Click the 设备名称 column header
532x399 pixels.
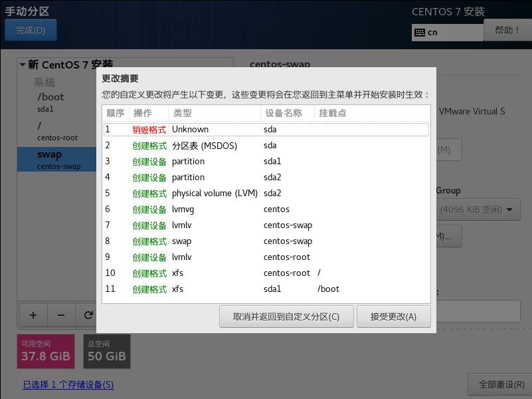click(x=288, y=113)
